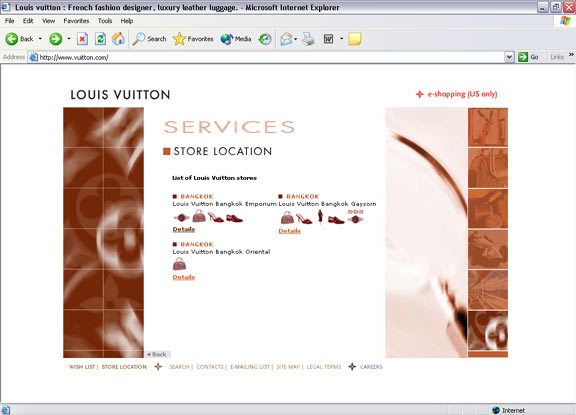Click the top thumbnail in right strip
This screenshot has width=576, height=415.
click(x=487, y=127)
